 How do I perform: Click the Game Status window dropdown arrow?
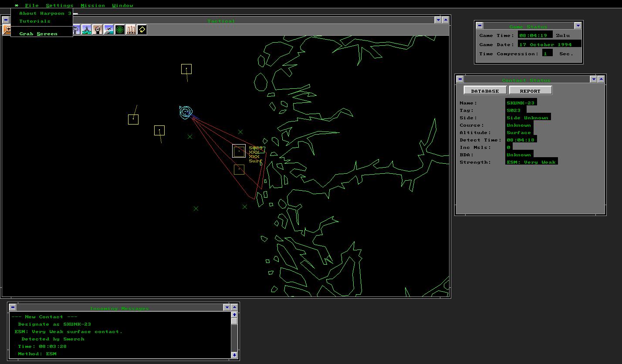tap(578, 25)
